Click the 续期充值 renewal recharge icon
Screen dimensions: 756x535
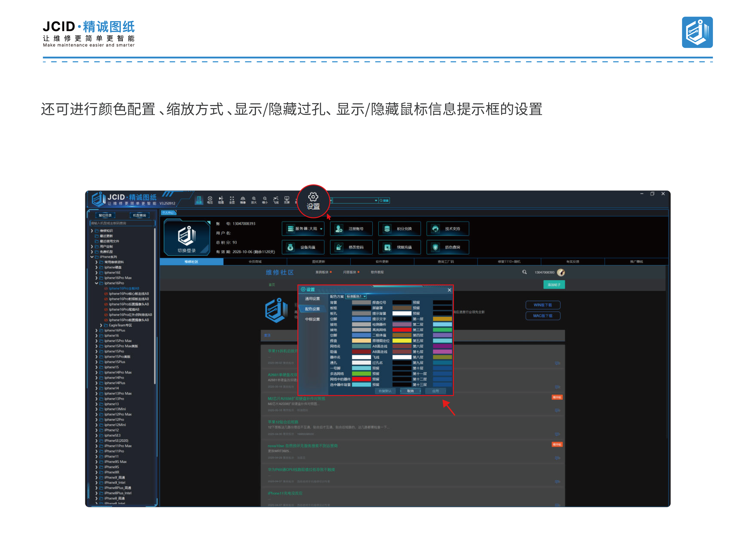click(x=387, y=247)
